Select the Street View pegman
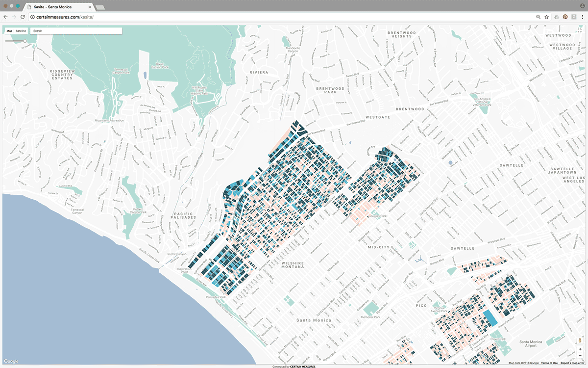This screenshot has width=588, height=368. tap(580, 340)
